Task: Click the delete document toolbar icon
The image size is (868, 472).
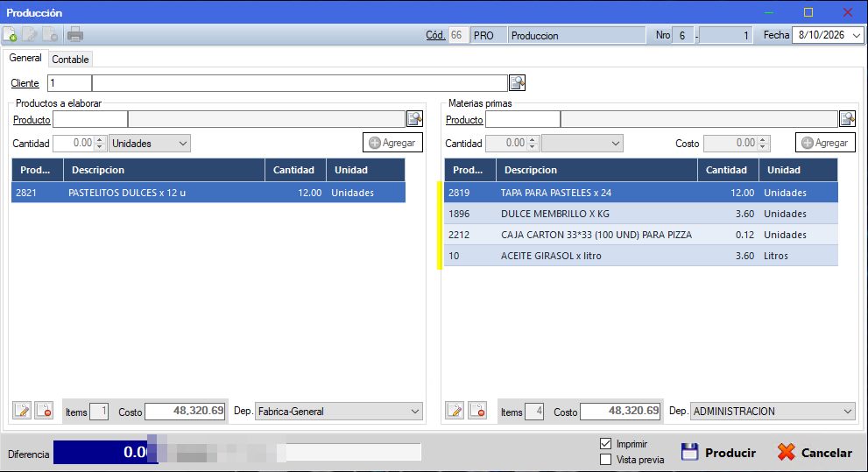Action: coord(50,35)
